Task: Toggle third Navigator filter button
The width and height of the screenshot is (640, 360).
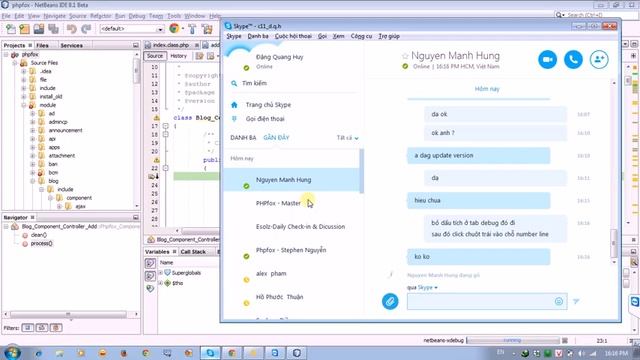Action: tap(56, 327)
